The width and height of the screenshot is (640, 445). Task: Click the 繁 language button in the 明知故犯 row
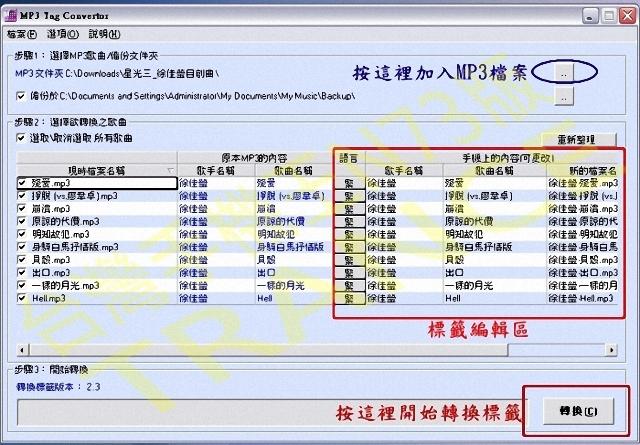pyautogui.click(x=349, y=234)
